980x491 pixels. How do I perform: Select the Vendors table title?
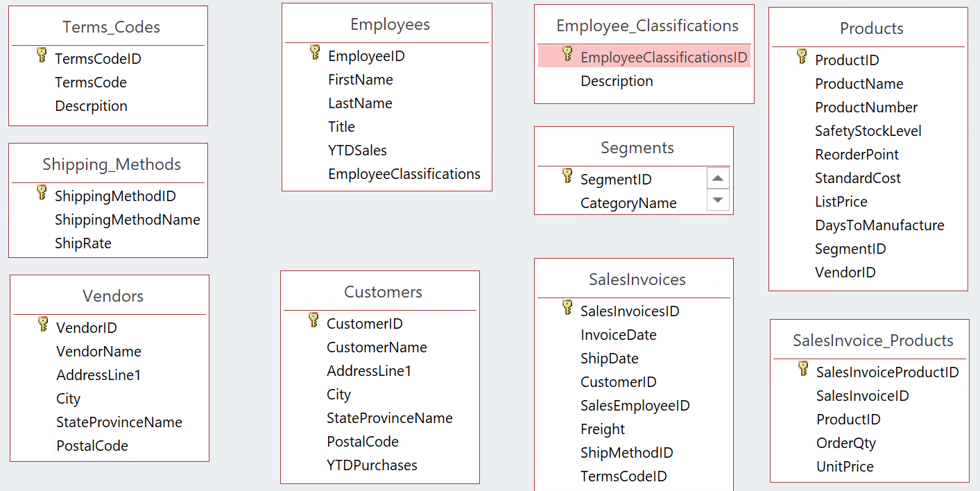113,296
